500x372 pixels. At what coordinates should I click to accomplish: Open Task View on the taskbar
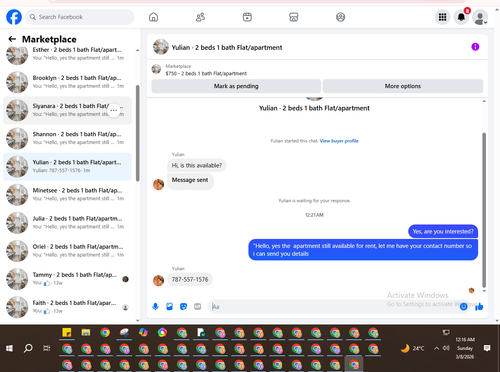coord(47,348)
